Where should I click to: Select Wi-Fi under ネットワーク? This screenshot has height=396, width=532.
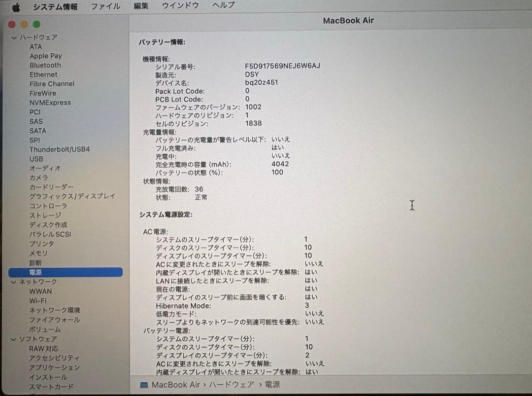click(x=39, y=300)
